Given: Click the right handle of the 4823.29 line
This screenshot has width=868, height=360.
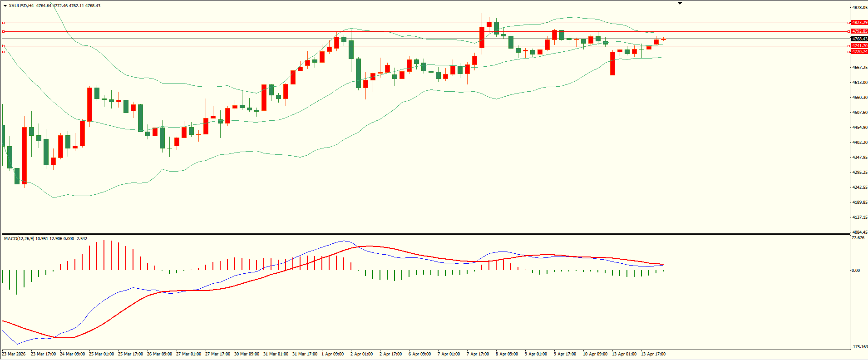Looking at the screenshot, I should (x=849, y=23).
